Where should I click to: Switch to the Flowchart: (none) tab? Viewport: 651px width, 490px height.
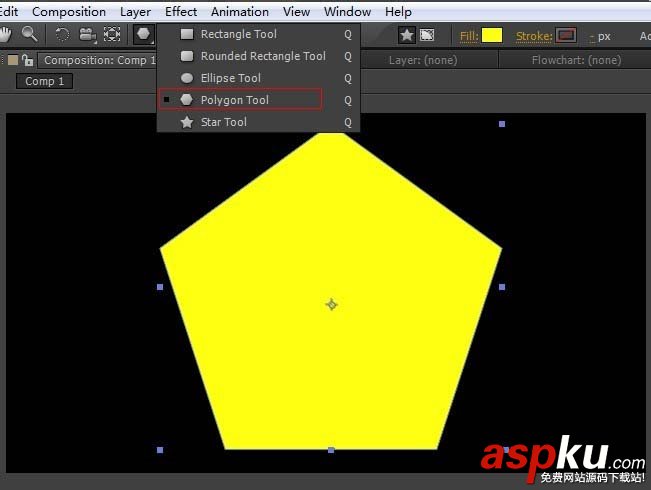576,60
